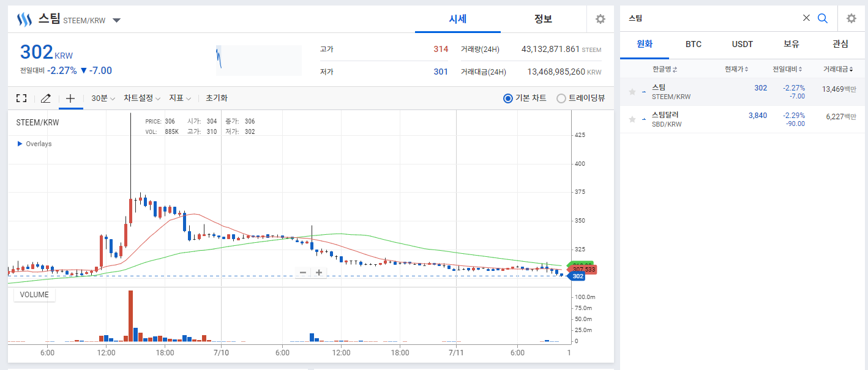Open the 스팀달러 SBD/KRW row
The image size is (868, 370).
click(744, 119)
